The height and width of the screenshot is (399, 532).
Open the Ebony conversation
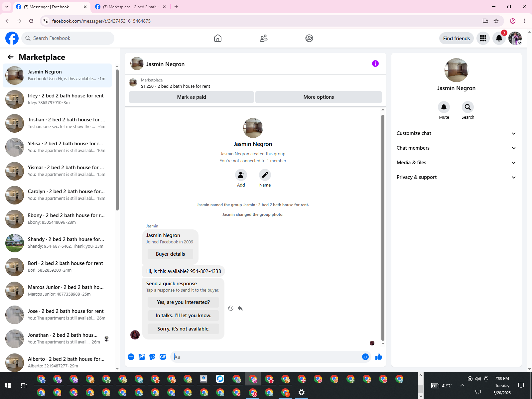coord(57,219)
